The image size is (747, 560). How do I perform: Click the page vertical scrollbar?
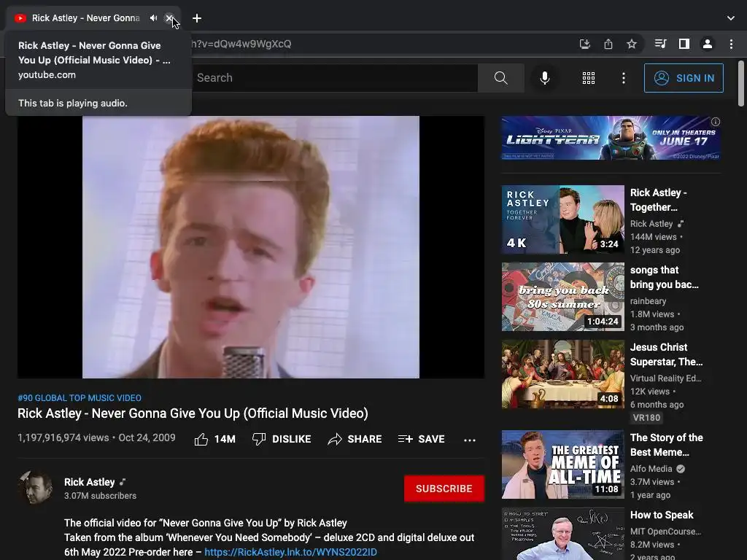pos(741,84)
